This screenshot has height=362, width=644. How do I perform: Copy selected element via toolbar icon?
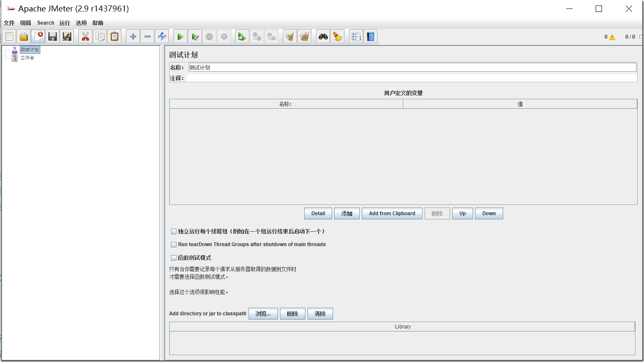click(100, 36)
